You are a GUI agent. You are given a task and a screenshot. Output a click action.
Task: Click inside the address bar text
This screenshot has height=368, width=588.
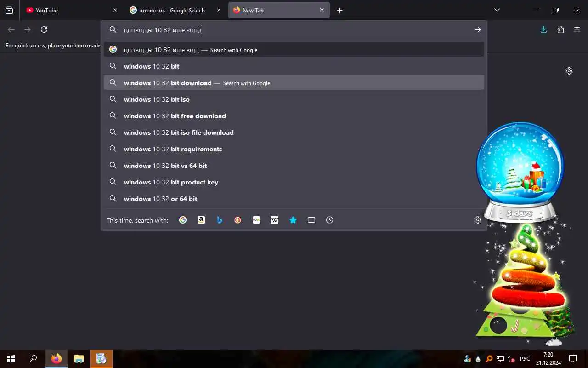click(x=163, y=30)
